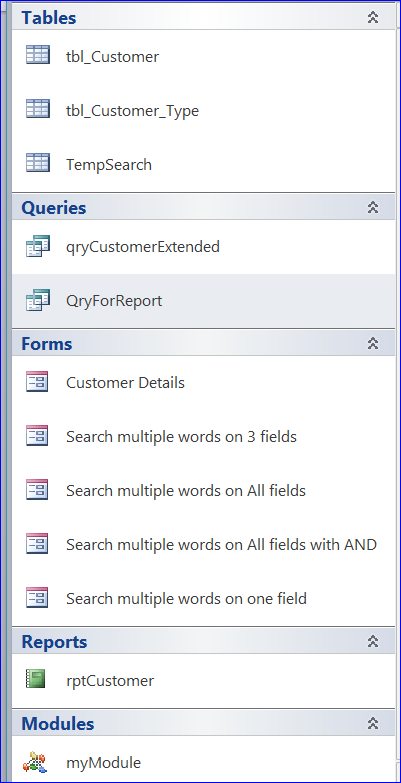Collapse the Forms group chevron
The height and width of the screenshot is (783, 401).
373,344
